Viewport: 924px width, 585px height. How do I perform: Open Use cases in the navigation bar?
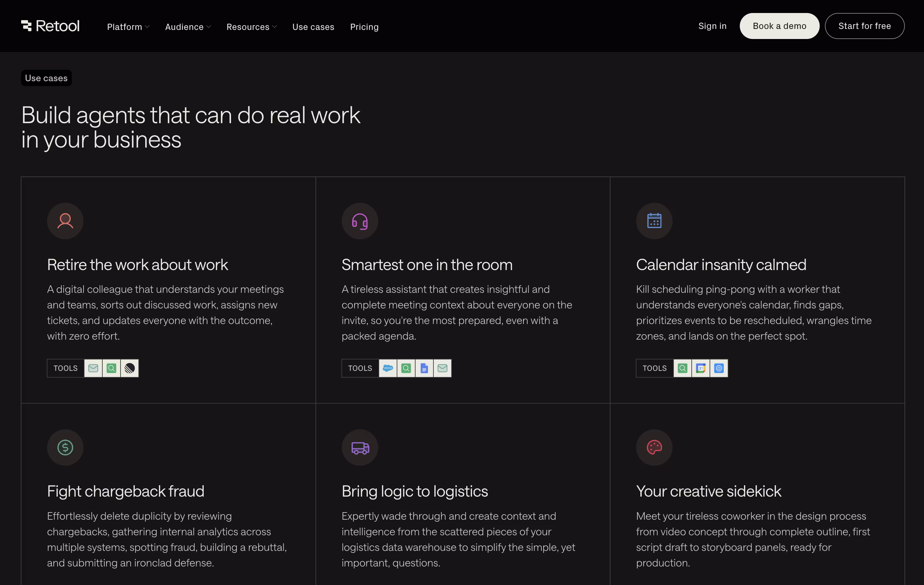coord(313,27)
